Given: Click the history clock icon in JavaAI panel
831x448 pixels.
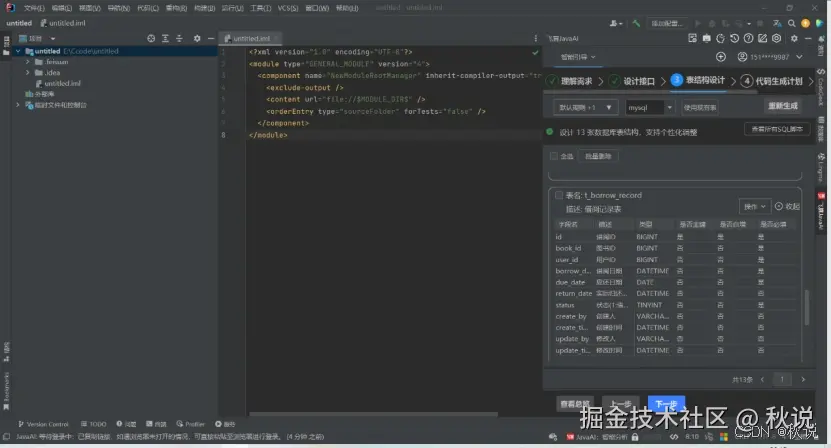Looking at the screenshot, I should tap(735, 38).
